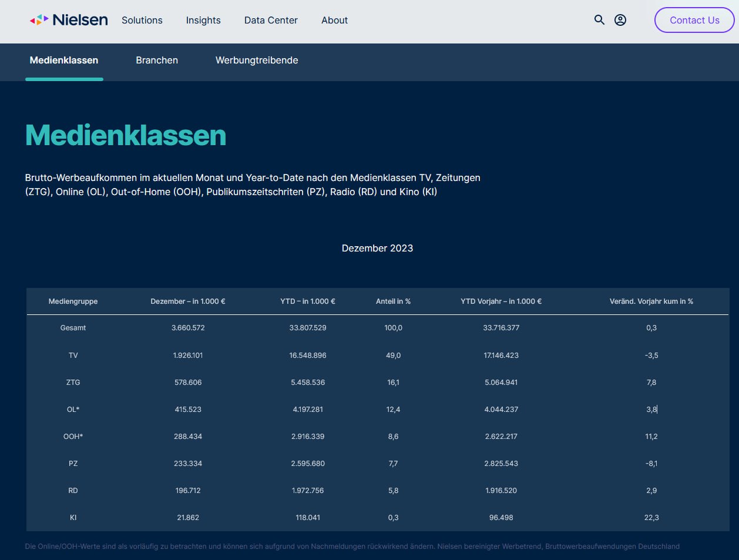Screen dimensions: 739x560
Task: Select the Gesamt row label
Action: pos(73,328)
